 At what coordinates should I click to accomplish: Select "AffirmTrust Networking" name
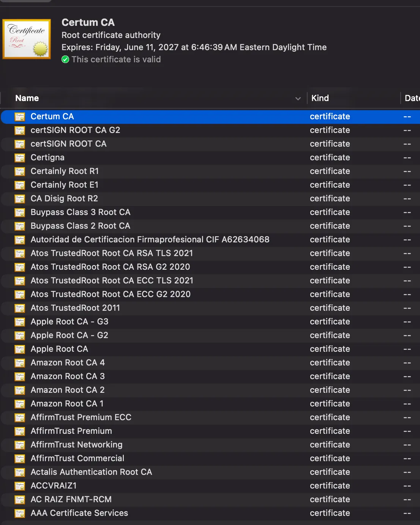pos(76,444)
